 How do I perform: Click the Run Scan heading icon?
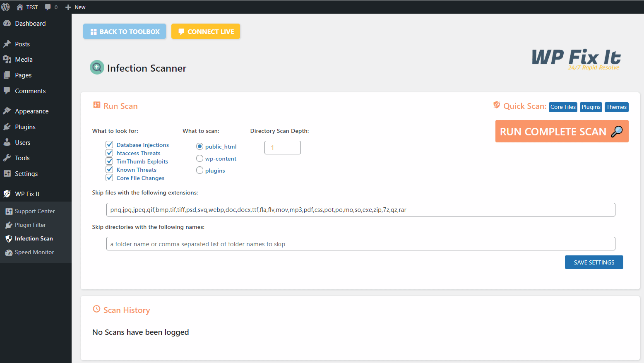pos(96,105)
